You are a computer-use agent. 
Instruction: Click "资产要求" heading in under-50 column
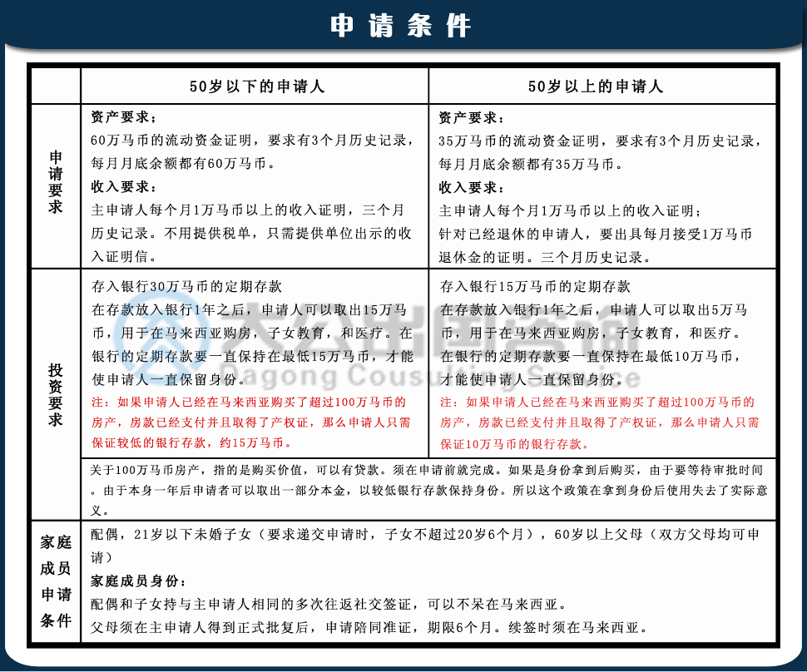124,117
